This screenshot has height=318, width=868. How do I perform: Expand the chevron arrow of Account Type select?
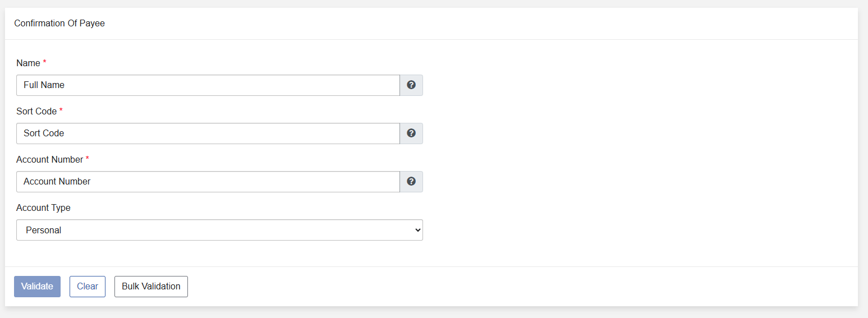(x=416, y=230)
